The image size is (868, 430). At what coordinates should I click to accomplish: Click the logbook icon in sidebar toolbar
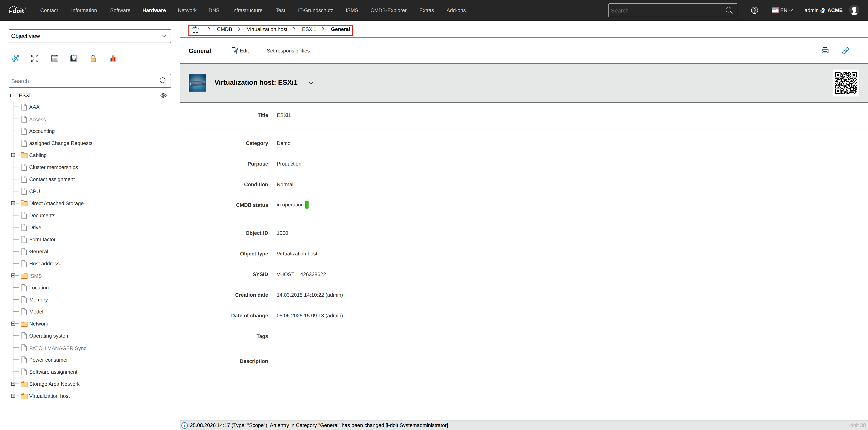coord(74,58)
